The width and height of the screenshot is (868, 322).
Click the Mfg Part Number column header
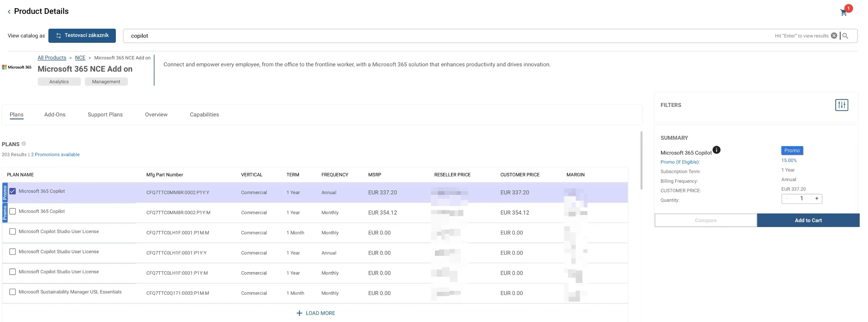click(x=165, y=174)
